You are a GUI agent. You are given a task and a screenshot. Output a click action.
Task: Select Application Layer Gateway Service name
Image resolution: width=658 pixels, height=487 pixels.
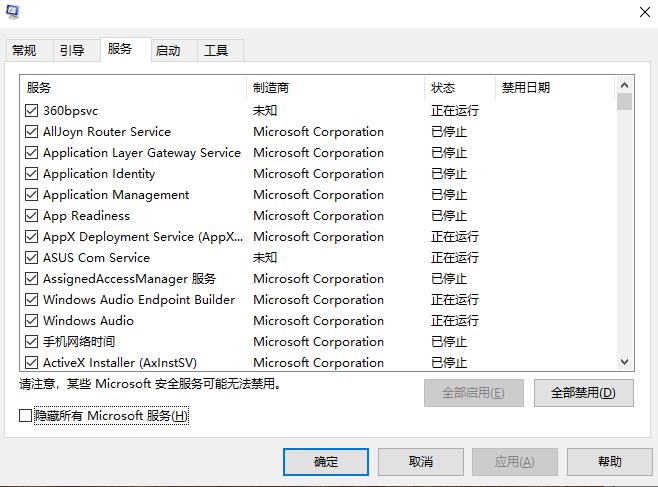[142, 153]
